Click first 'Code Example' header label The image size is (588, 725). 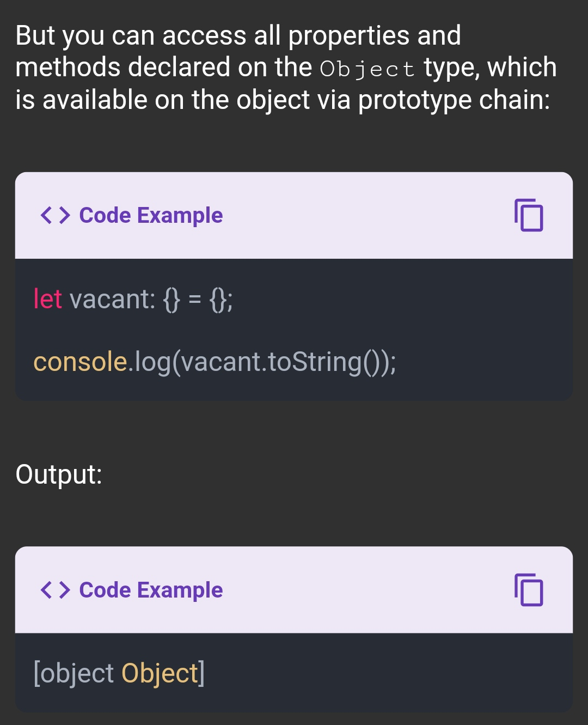(x=151, y=215)
